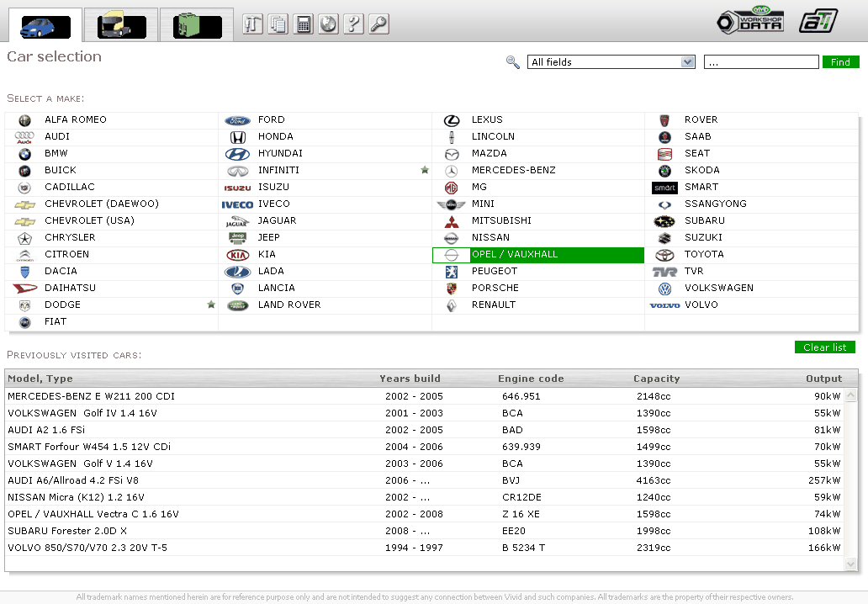Click the key toolbar icon
The width and height of the screenshot is (868, 604).
click(379, 24)
